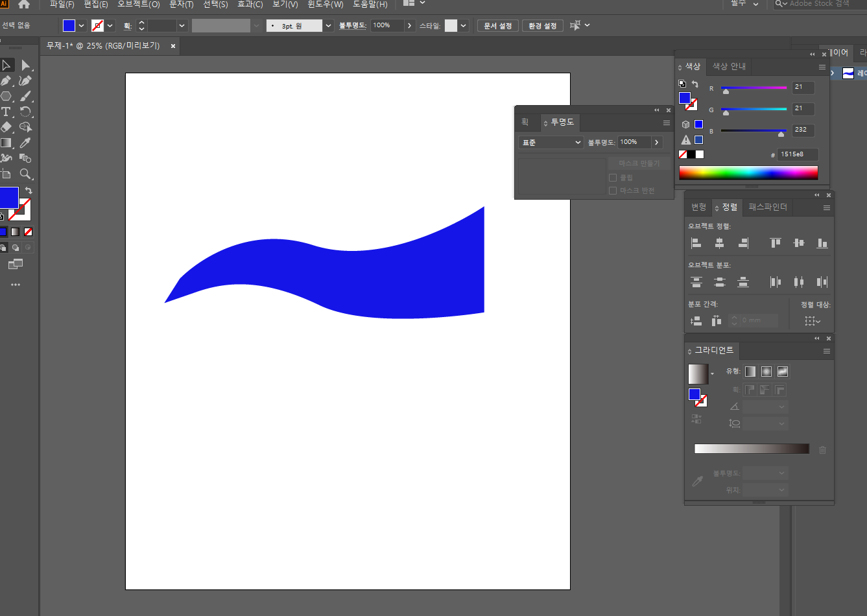Set toolbar paint mode to Gradient

(x=16, y=232)
